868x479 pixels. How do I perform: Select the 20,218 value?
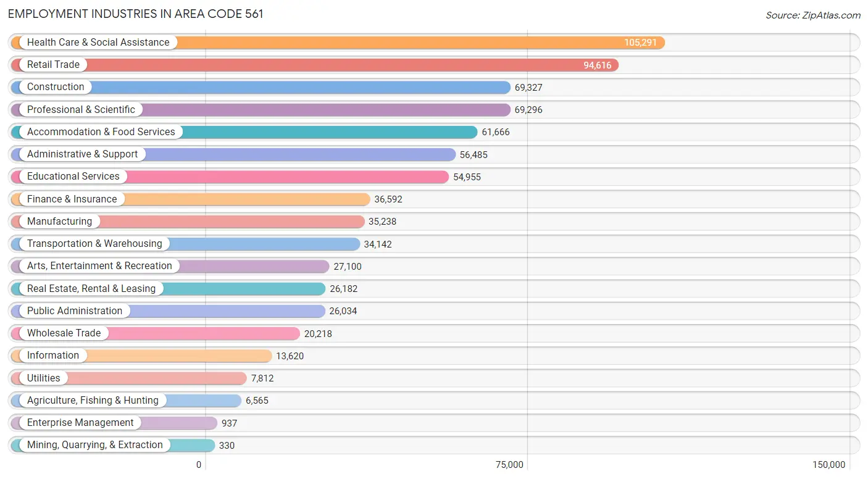pyautogui.click(x=318, y=333)
